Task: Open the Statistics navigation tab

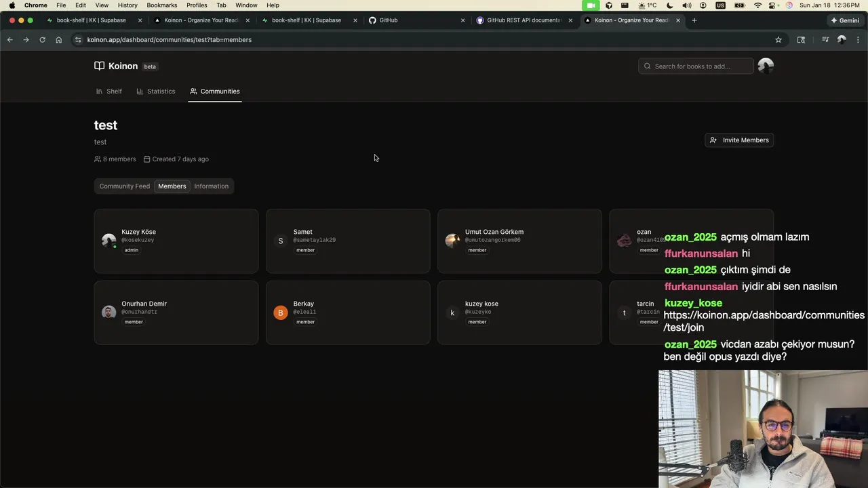Action: [155, 91]
